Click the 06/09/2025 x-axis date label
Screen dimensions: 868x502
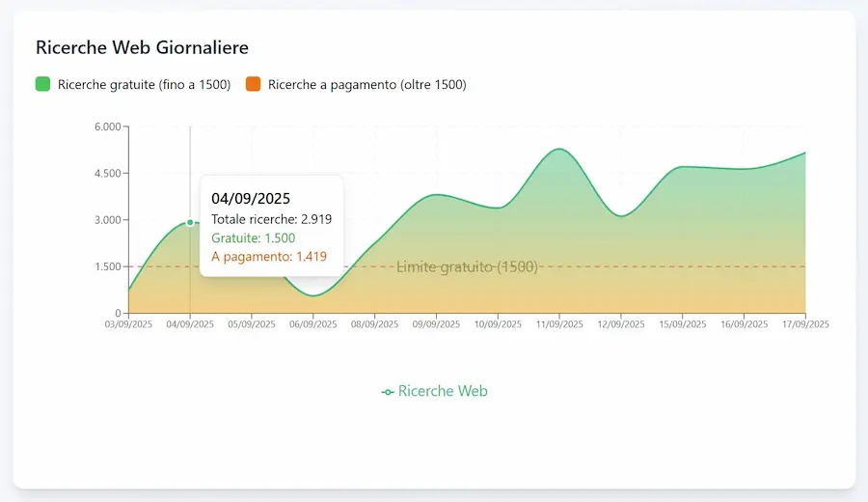313,325
